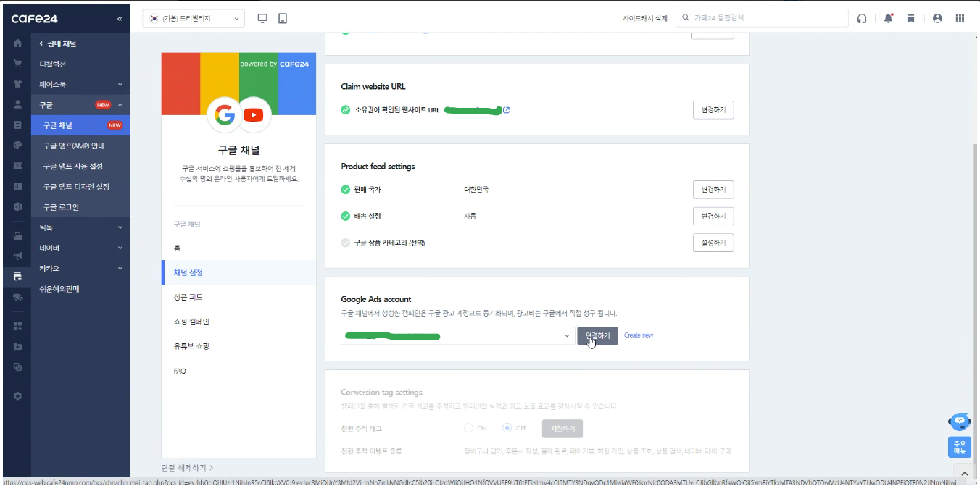Open the shop selector dropdown (기본)
This screenshot has width=980, height=486.
coord(194,18)
